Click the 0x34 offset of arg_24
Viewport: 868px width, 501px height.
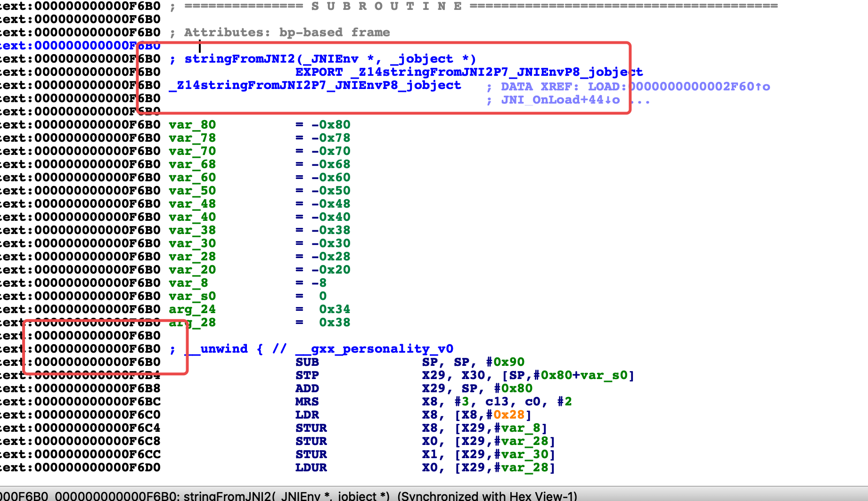pyautogui.click(x=335, y=309)
